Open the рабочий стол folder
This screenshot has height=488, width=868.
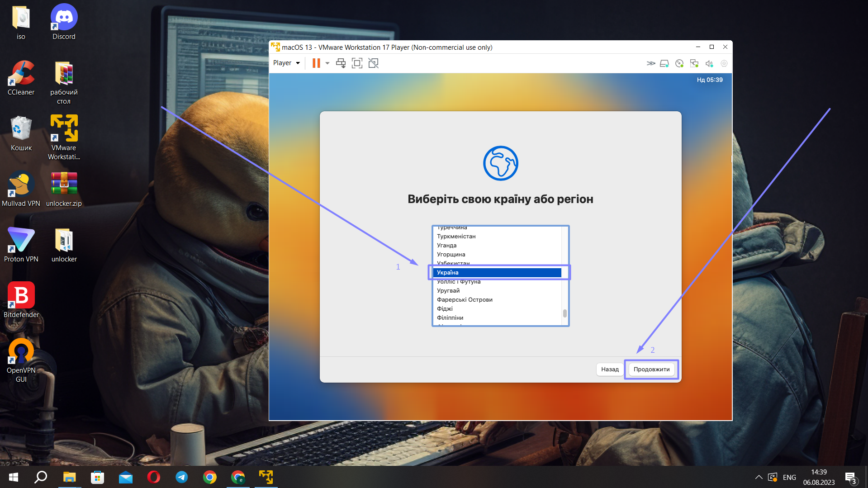pyautogui.click(x=64, y=83)
